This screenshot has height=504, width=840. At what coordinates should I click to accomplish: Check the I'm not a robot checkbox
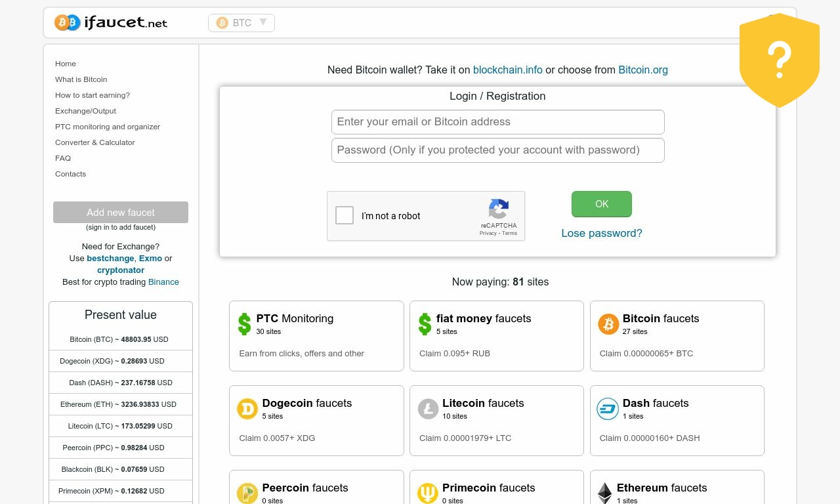[345, 215]
